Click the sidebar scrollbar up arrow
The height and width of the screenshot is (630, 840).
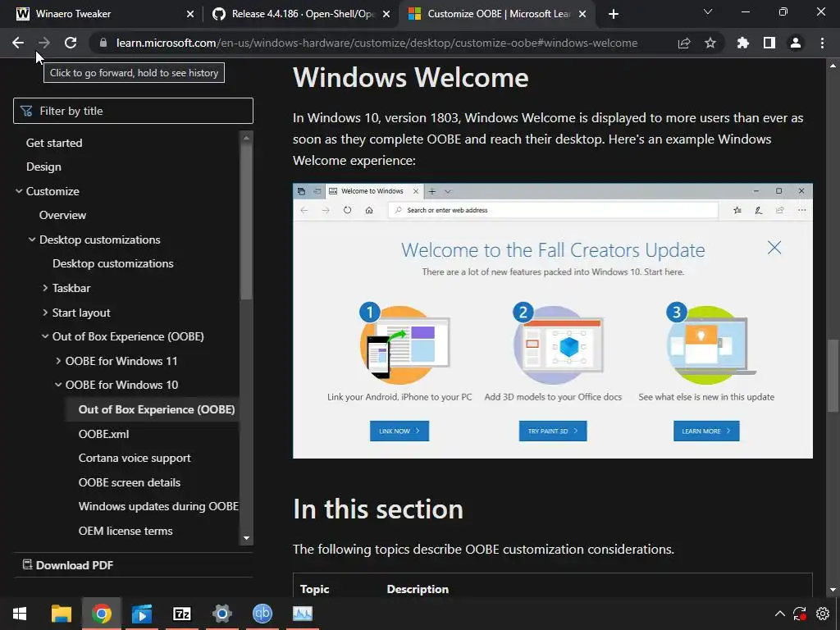pos(246,138)
